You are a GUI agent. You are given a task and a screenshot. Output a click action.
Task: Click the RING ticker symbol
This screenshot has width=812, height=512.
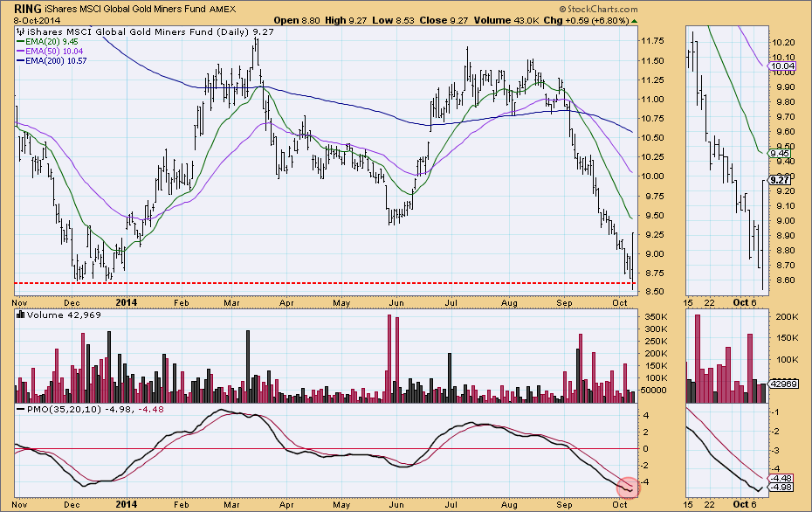click(x=27, y=9)
